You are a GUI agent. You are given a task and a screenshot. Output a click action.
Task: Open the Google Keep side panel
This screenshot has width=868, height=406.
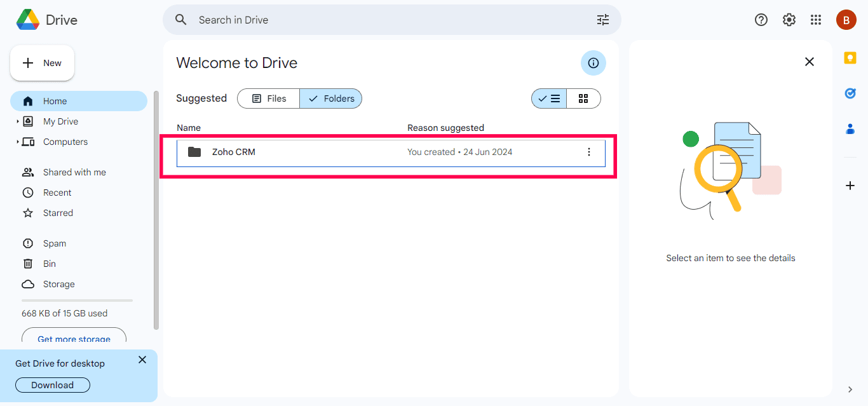coord(850,58)
